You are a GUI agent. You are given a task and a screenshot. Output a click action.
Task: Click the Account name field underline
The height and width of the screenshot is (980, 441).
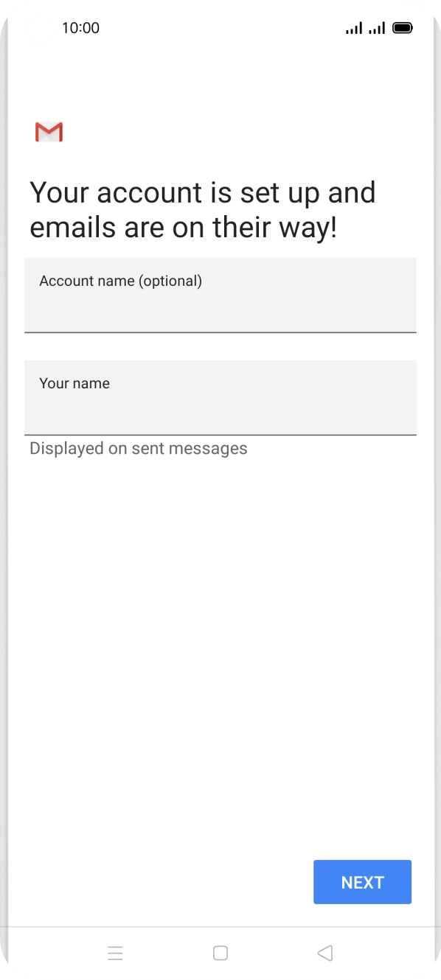coord(220,333)
